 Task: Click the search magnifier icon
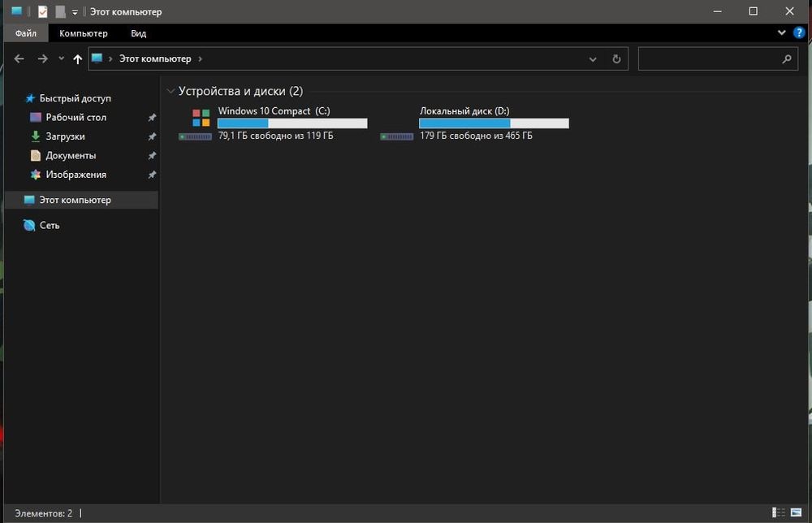(787, 59)
